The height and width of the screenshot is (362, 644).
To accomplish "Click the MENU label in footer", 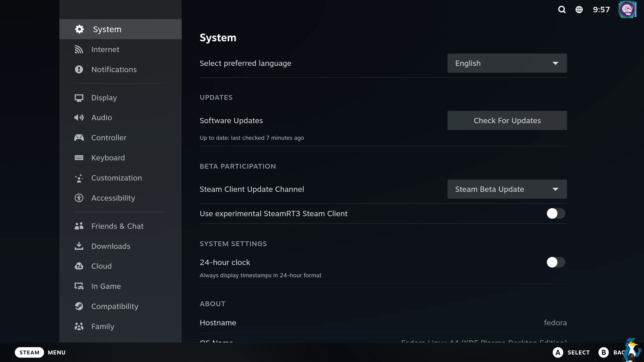I will pyautogui.click(x=57, y=352).
